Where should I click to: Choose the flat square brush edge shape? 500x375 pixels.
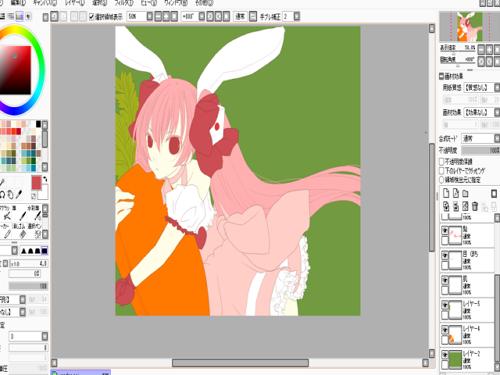pyautogui.click(x=44, y=251)
